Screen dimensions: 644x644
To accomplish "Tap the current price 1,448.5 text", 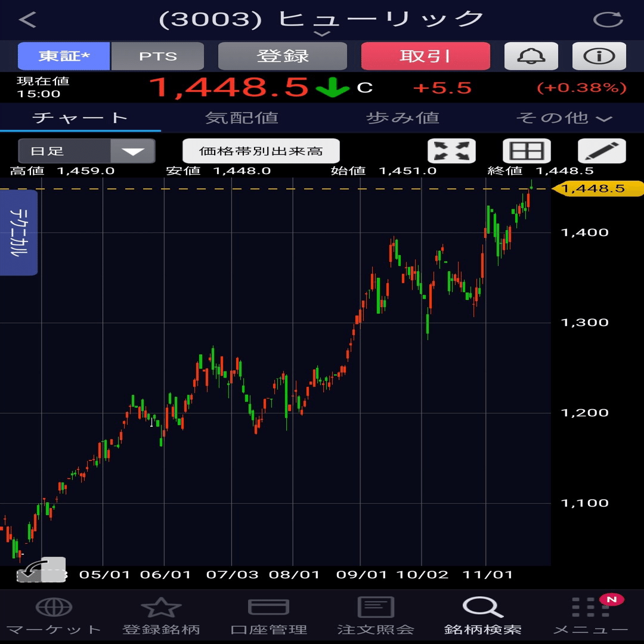I will (x=228, y=88).
